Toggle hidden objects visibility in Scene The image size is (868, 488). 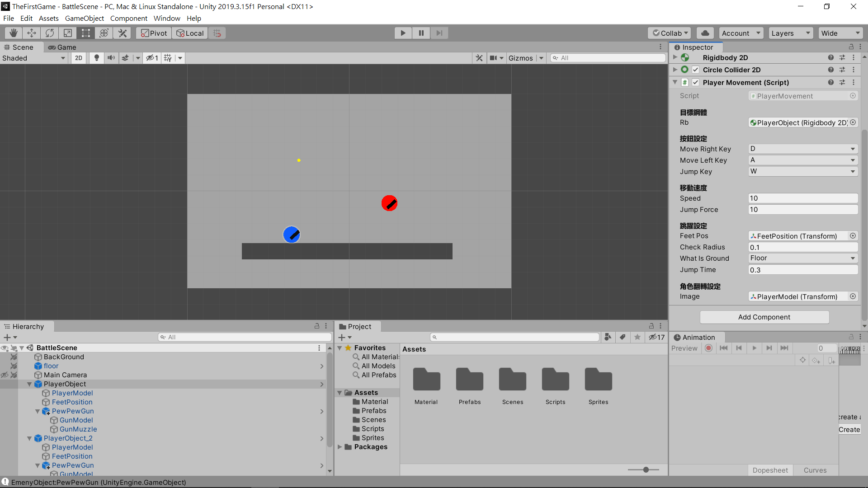152,58
